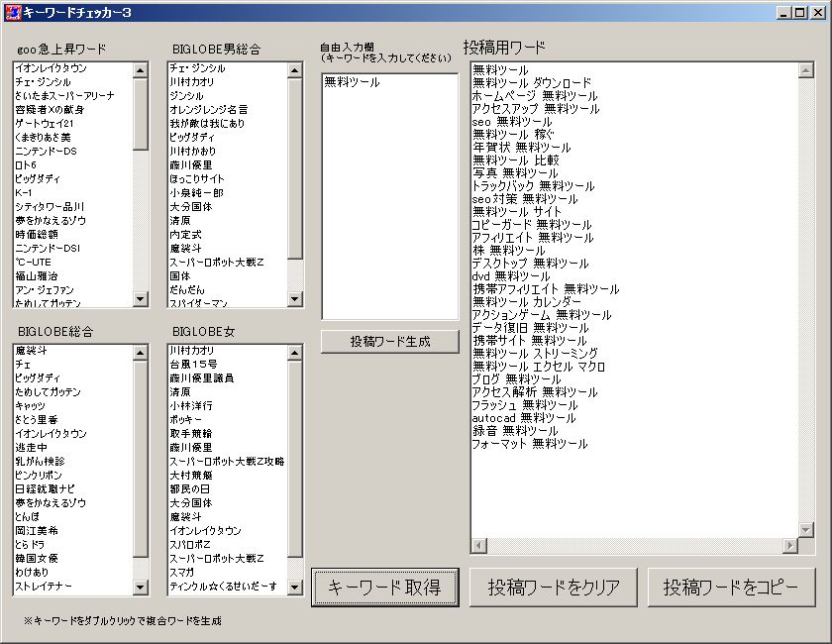Select 岡江美希 in BIGLOBE総合 list
The image size is (832, 644).
[37, 530]
